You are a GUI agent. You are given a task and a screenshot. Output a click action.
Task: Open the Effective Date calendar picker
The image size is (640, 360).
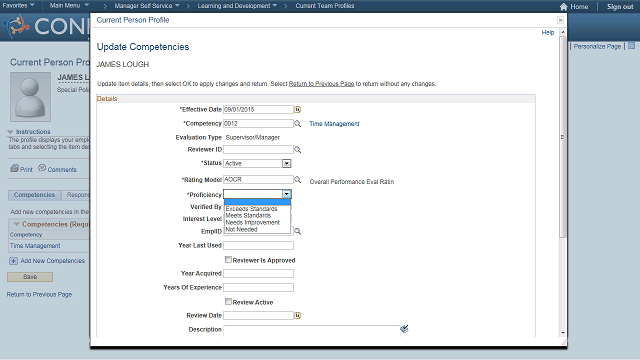[298, 109]
